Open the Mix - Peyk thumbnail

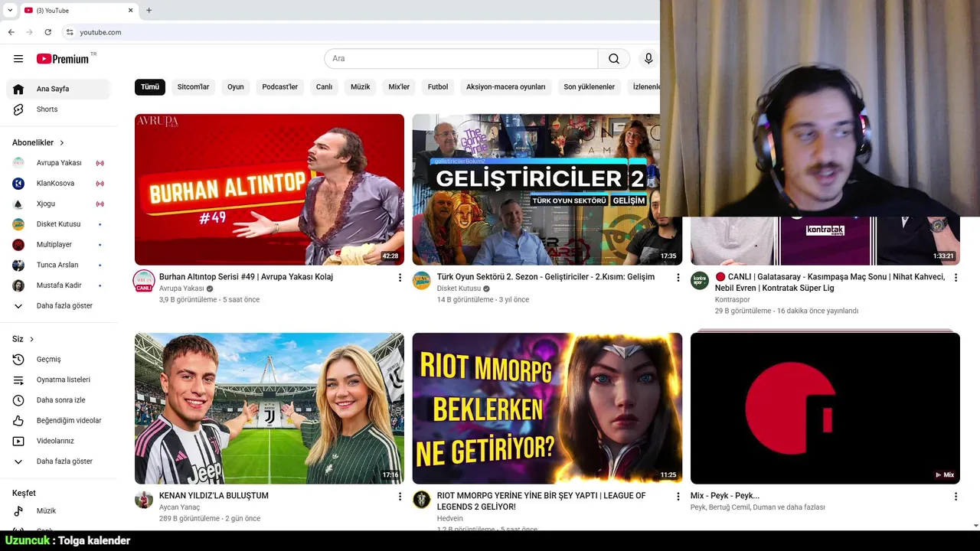click(825, 409)
